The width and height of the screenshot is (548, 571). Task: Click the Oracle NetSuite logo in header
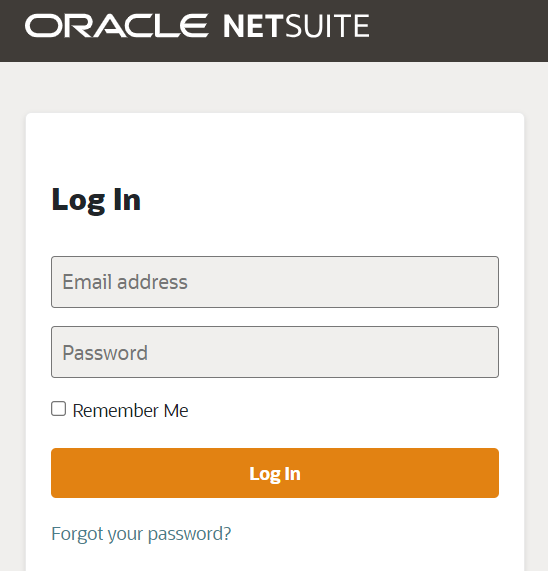(197, 26)
